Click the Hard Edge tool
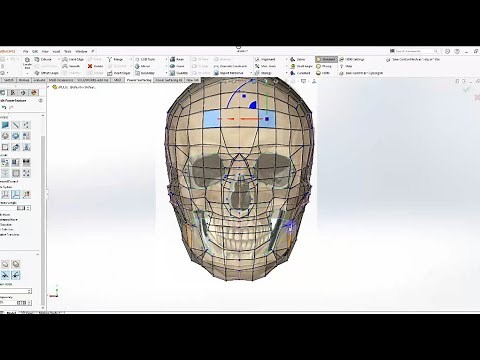 pyautogui.click(x=73, y=59)
